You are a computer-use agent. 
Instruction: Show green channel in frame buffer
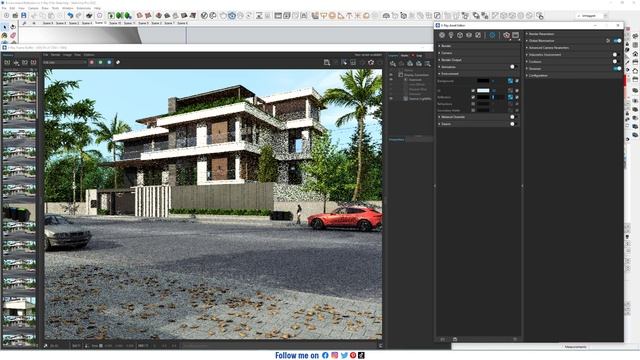(x=100, y=62)
